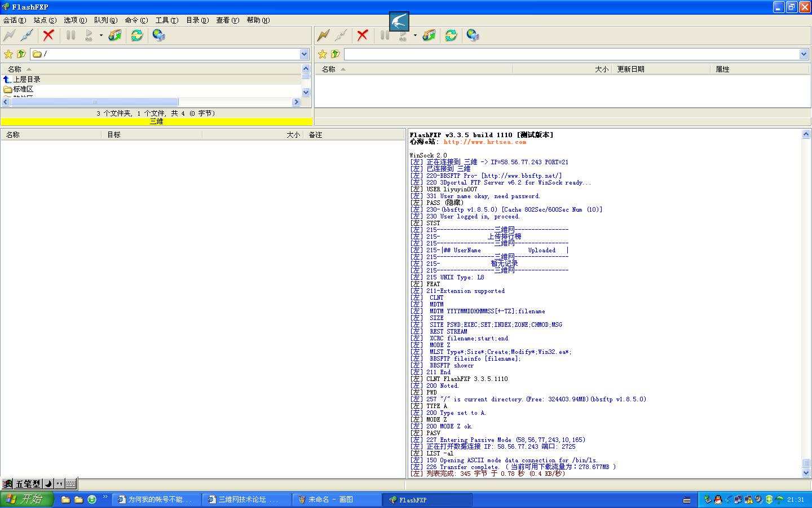Click the queue 备注 column header
Image resolution: width=812 pixels, height=508 pixels.
click(354, 135)
